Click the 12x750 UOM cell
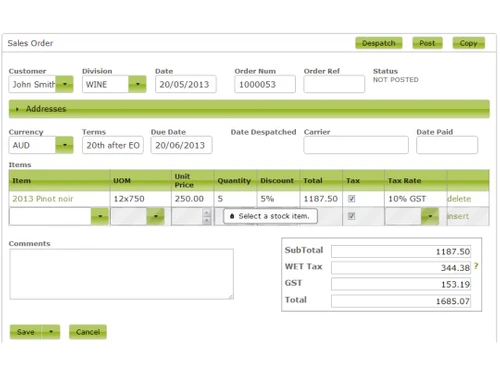Image resolution: width=500 pixels, height=375 pixels. tap(140, 199)
